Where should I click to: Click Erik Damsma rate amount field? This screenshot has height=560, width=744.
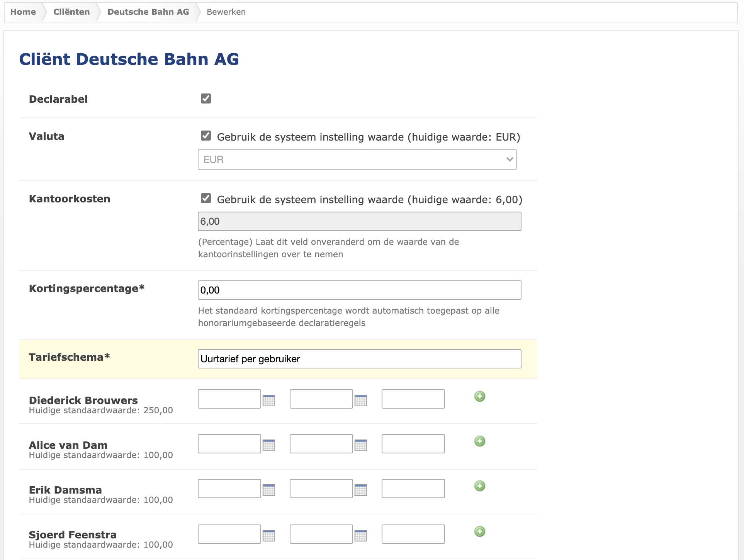tap(413, 489)
